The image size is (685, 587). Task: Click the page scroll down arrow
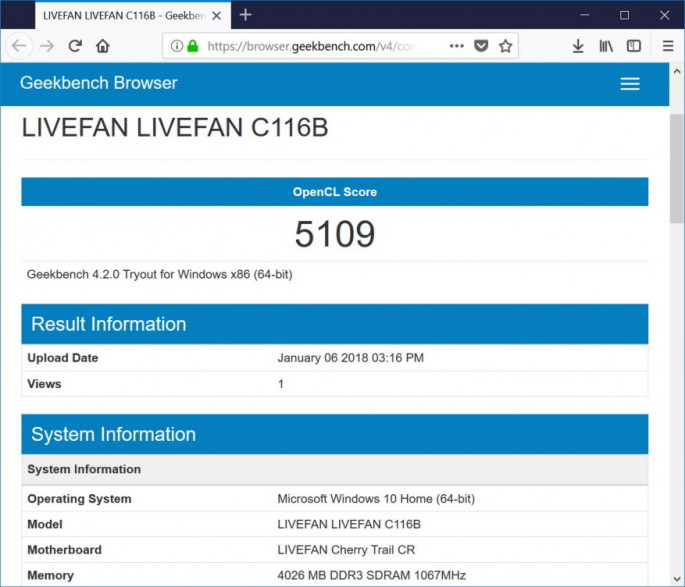pyautogui.click(x=677, y=580)
